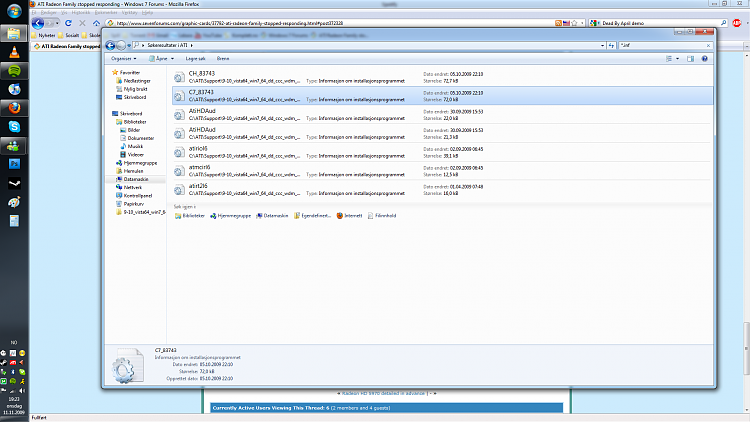Select atiriol6 file
750x422 pixels.
coord(442,152)
